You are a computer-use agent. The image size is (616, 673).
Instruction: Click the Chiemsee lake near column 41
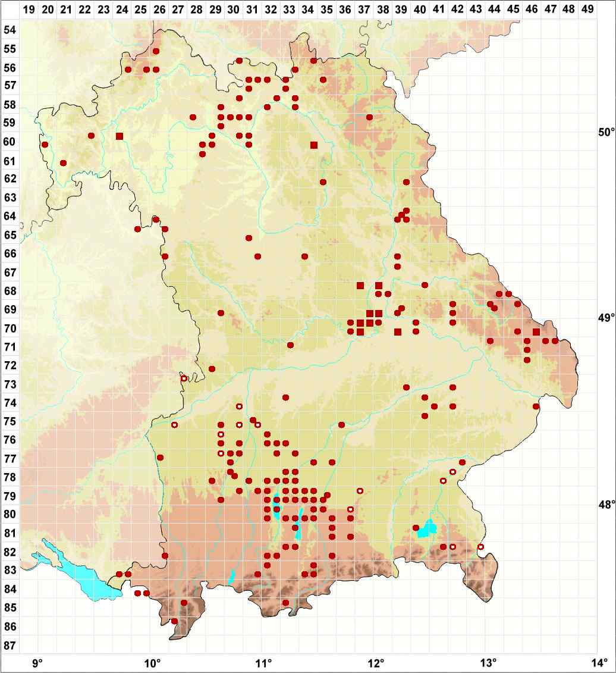click(x=427, y=529)
